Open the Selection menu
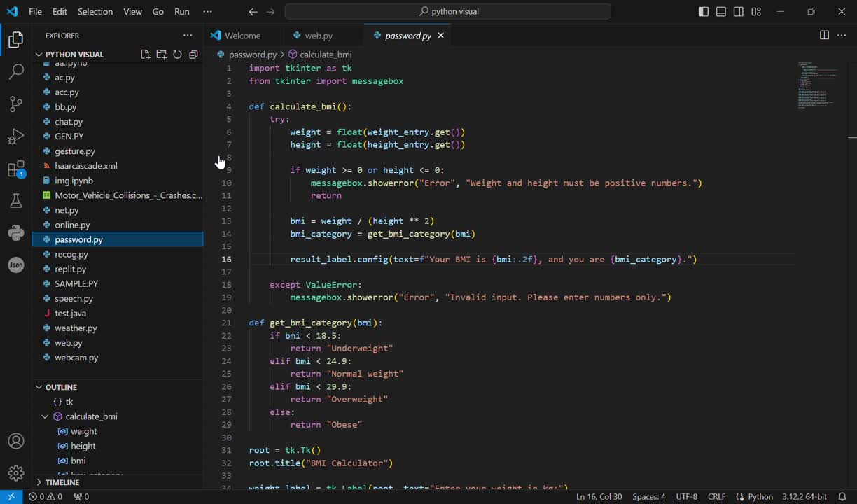This screenshot has width=857, height=504. point(95,12)
